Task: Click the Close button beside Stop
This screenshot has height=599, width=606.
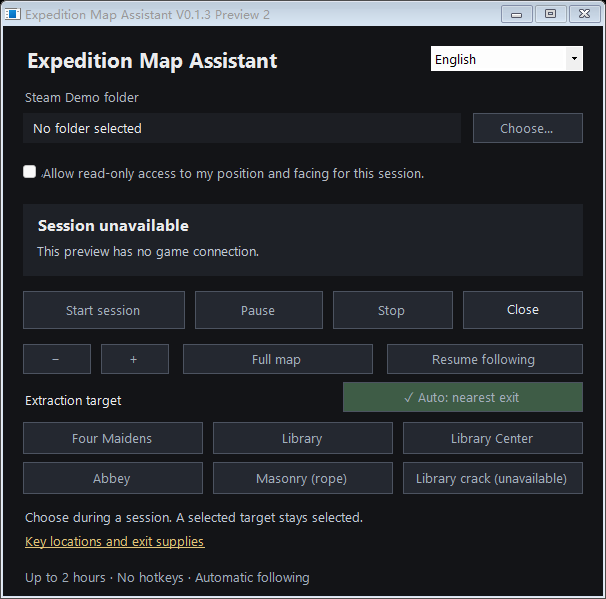Action: coord(523,310)
